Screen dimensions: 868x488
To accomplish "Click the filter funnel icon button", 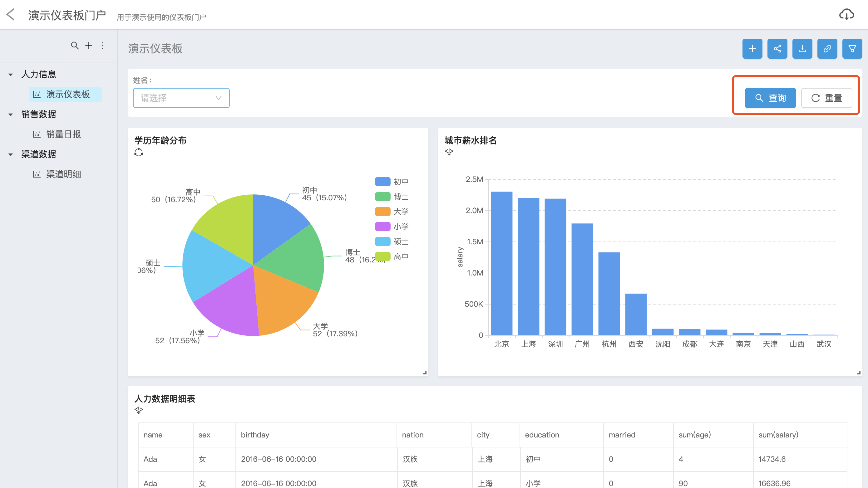I will point(852,49).
